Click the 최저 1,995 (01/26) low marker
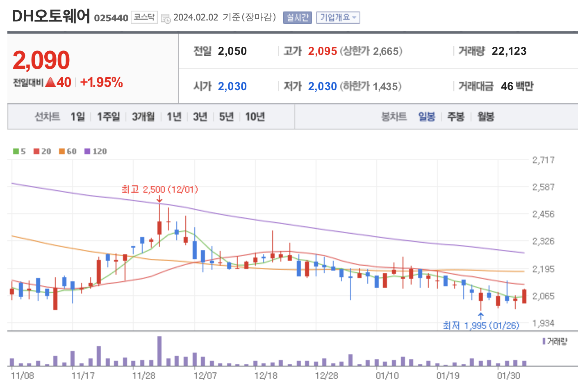Screen dimensions: 578x392 481,326
